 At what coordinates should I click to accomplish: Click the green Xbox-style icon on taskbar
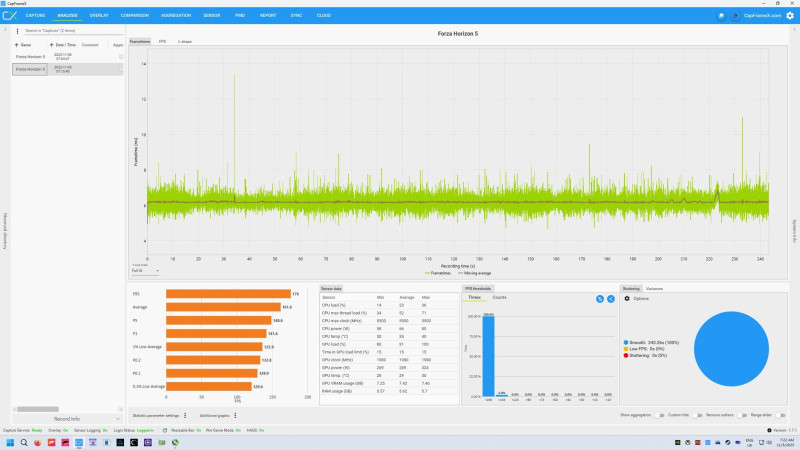(x=175, y=442)
